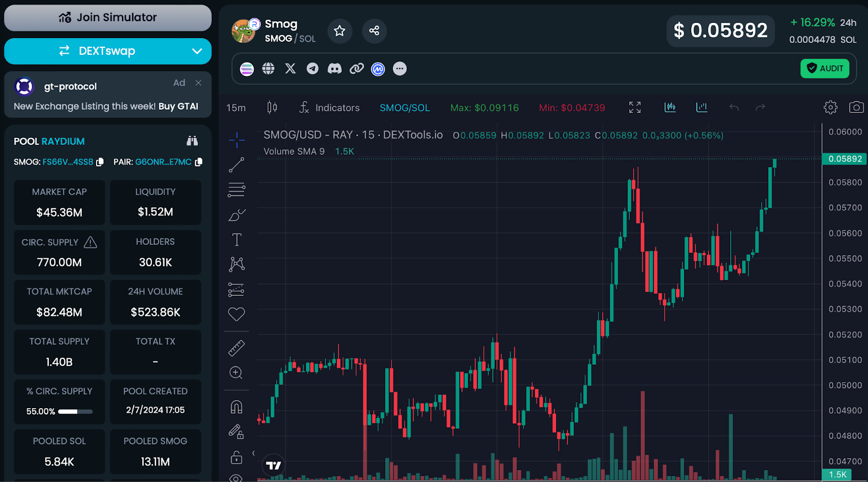Open the Smog Telegram channel
This screenshot has height=482, width=868.
pos(312,69)
